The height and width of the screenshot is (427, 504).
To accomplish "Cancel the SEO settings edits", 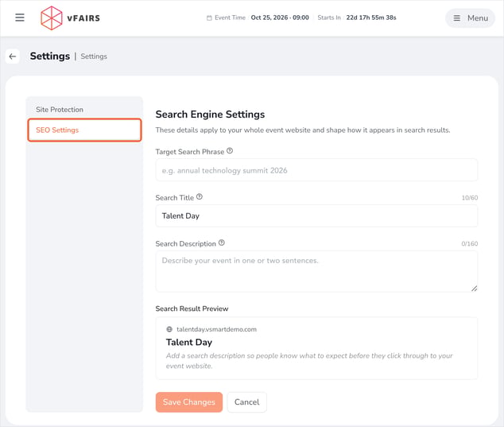I will 247,402.
